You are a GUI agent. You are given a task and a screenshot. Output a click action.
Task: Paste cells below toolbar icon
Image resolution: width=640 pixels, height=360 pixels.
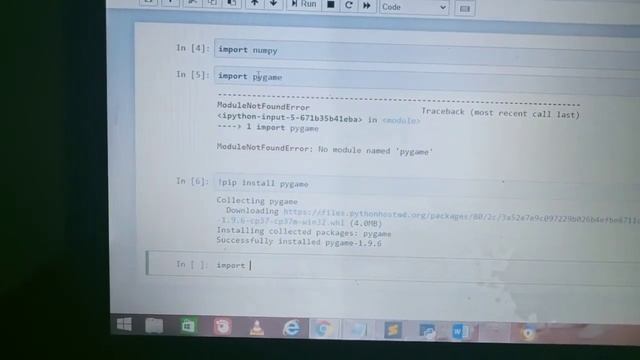[231, 3]
